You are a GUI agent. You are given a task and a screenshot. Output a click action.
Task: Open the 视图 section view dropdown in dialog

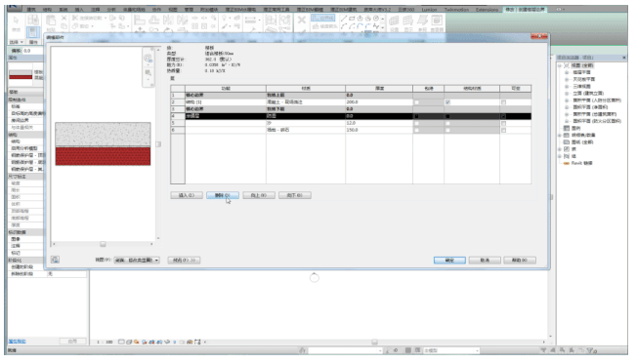(x=137, y=261)
